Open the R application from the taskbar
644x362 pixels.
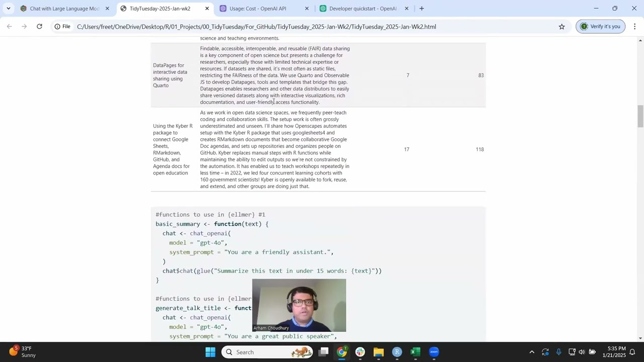pyautogui.click(x=397, y=352)
